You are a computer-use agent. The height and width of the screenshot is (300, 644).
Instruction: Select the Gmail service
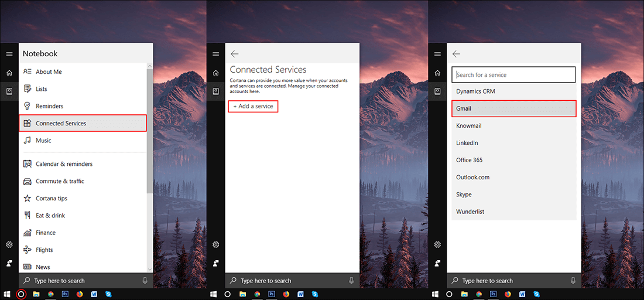coord(514,108)
